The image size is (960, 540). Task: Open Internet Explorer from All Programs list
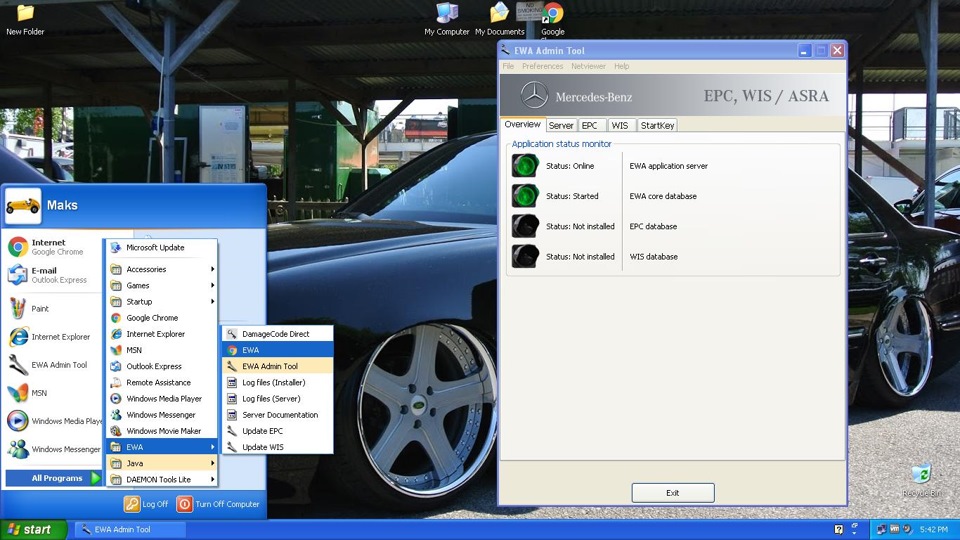[162, 334]
